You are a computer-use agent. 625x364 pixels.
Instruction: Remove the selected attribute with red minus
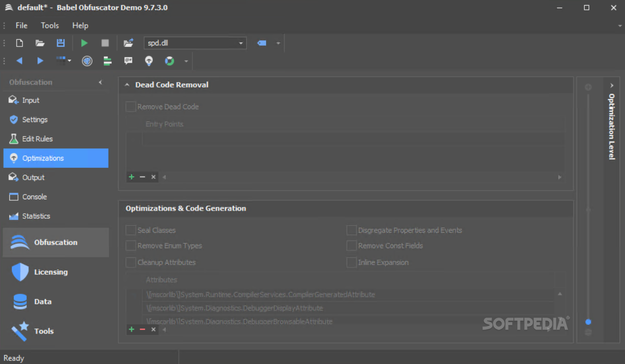point(143,330)
